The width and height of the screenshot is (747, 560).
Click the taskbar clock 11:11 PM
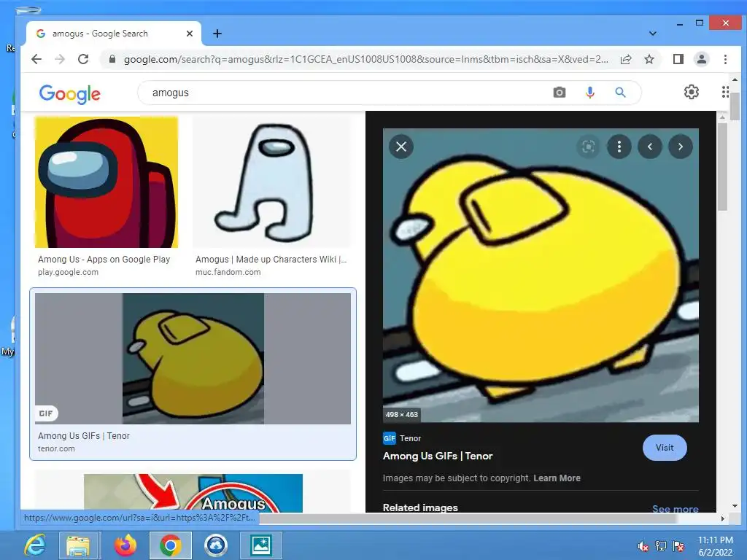click(716, 540)
